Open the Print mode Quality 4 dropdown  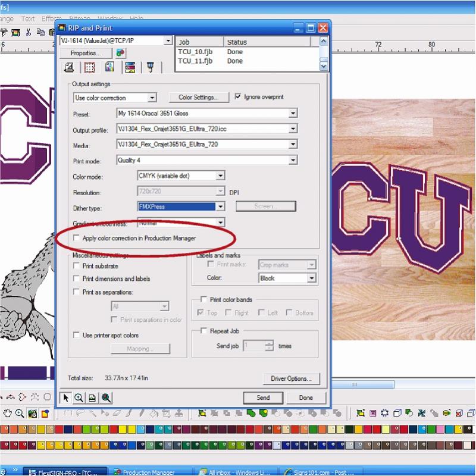(293, 160)
